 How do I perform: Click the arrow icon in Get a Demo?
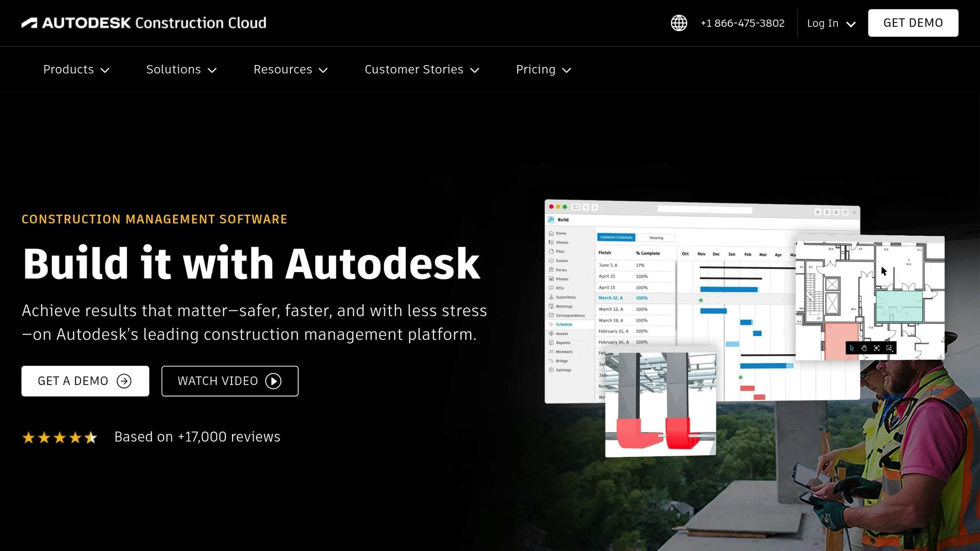point(124,381)
